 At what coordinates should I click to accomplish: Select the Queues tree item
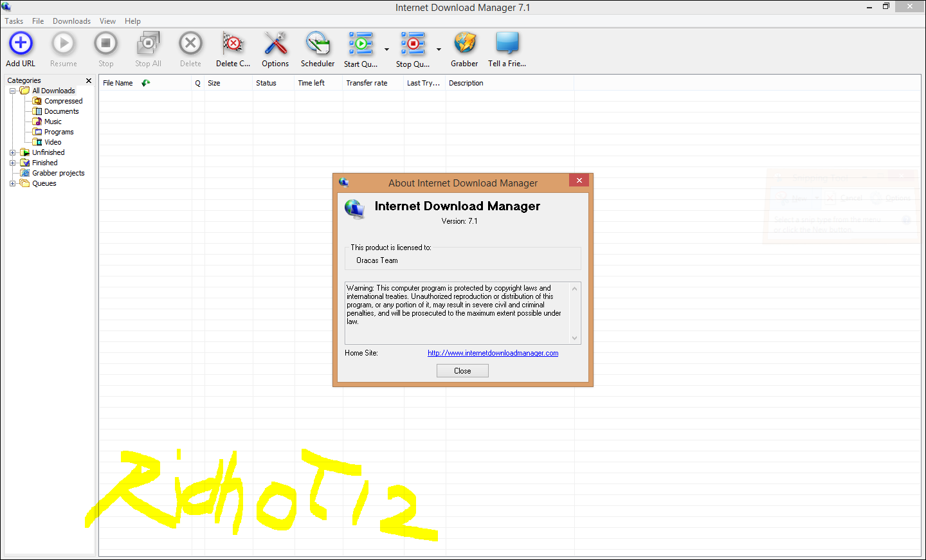click(x=44, y=183)
